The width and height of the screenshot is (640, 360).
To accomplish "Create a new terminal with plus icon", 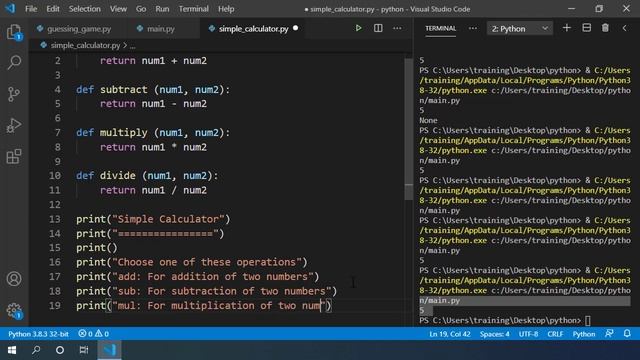I will [x=567, y=28].
